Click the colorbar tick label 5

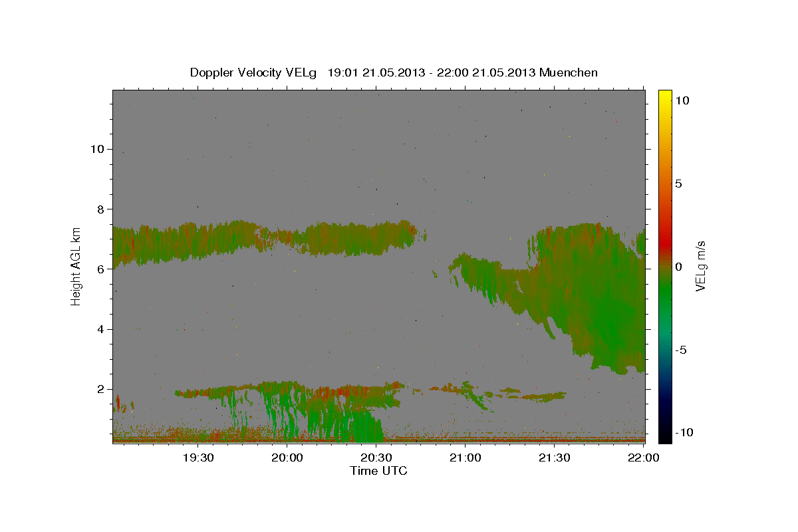pos(678,184)
